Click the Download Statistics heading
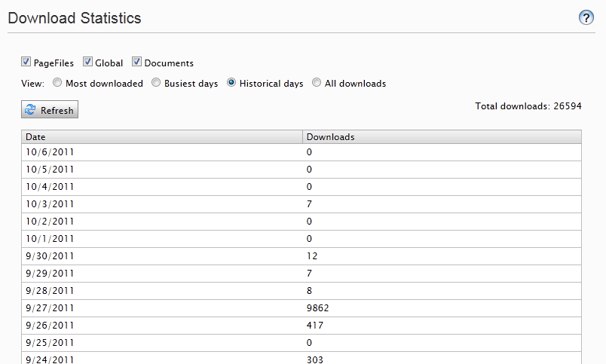The image size is (606, 364). tap(75, 18)
